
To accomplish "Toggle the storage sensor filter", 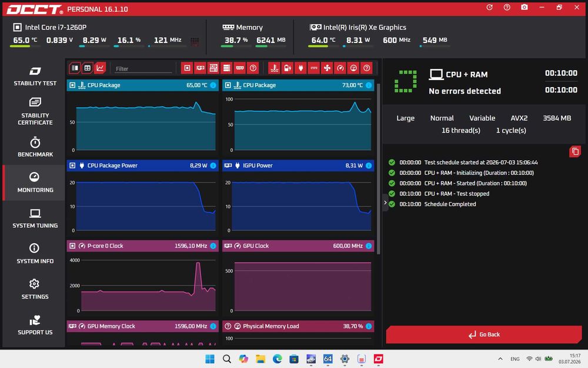I will point(226,68).
